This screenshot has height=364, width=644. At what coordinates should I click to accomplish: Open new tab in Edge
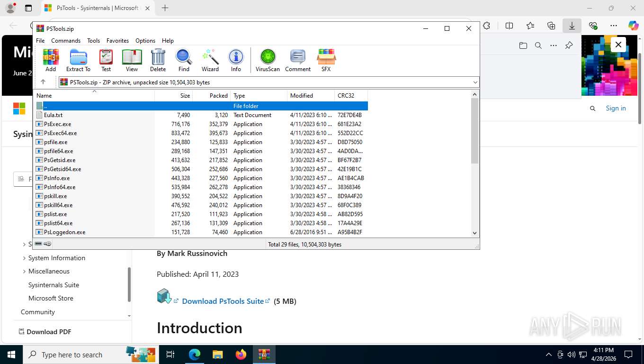(x=165, y=8)
